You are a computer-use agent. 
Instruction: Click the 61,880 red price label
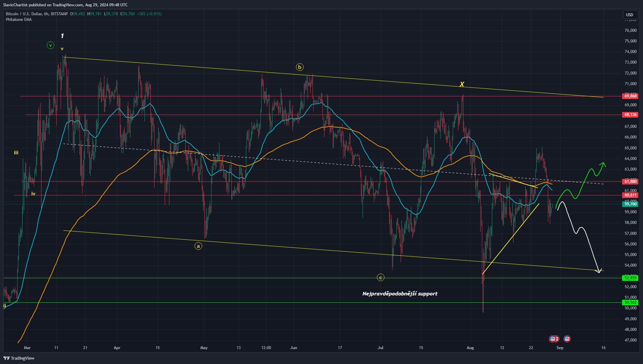(x=630, y=182)
